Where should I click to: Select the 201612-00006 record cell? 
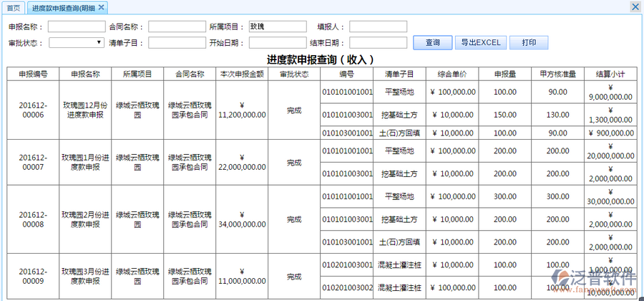pos(34,110)
